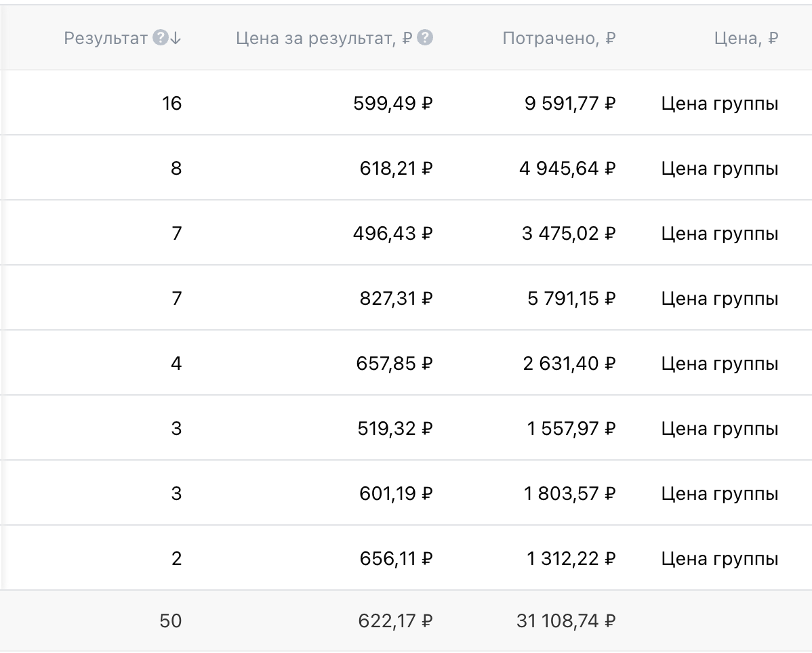Click the result value 16 in first row
The image size is (812, 653).
tap(172, 104)
